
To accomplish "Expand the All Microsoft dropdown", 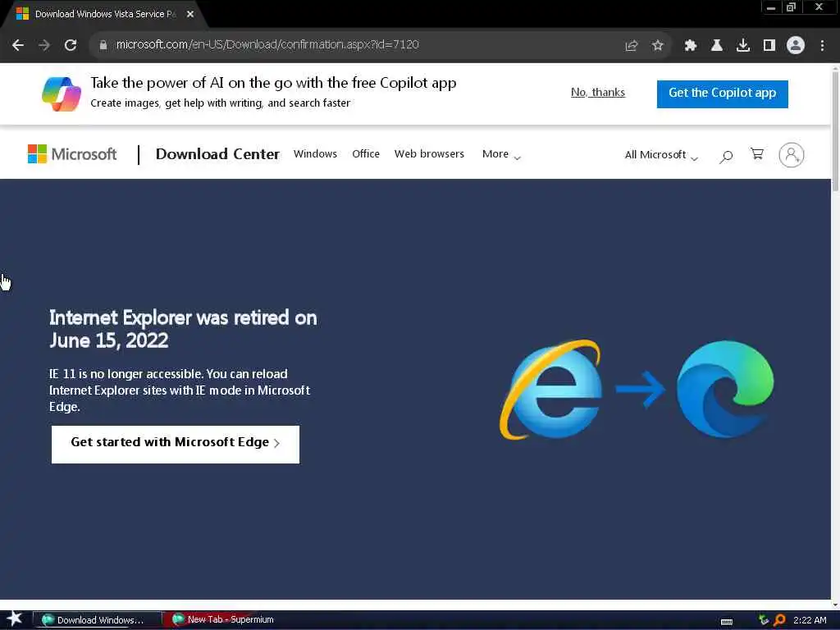I will pos(661,155).
